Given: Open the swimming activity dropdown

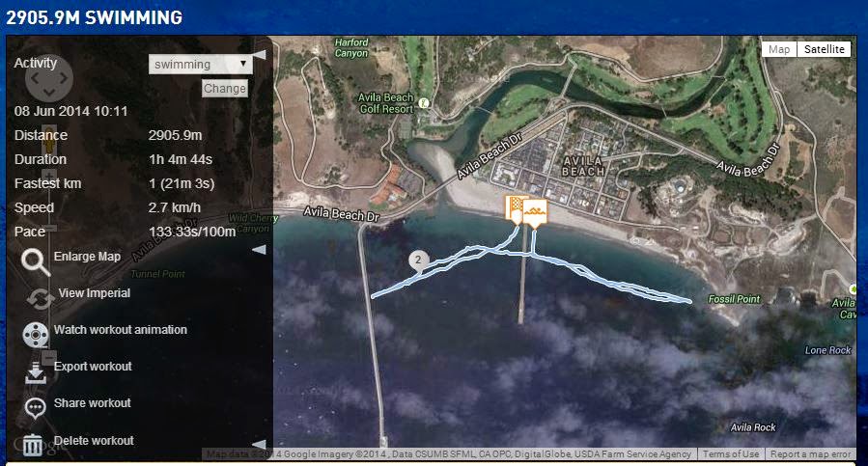Looking at the screenshot, I should point(201,65).
